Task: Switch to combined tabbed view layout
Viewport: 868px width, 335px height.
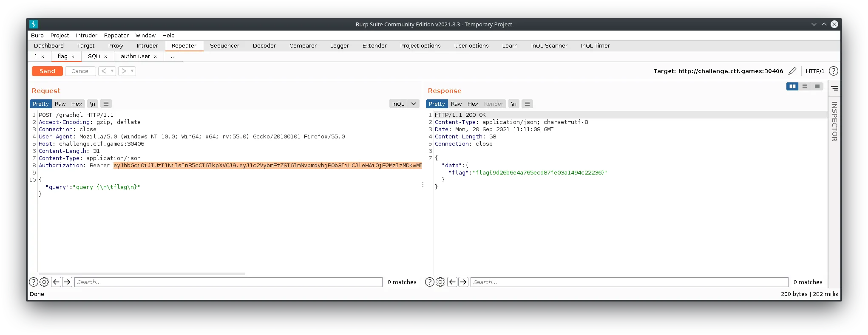Action: [x=817, y=86]
